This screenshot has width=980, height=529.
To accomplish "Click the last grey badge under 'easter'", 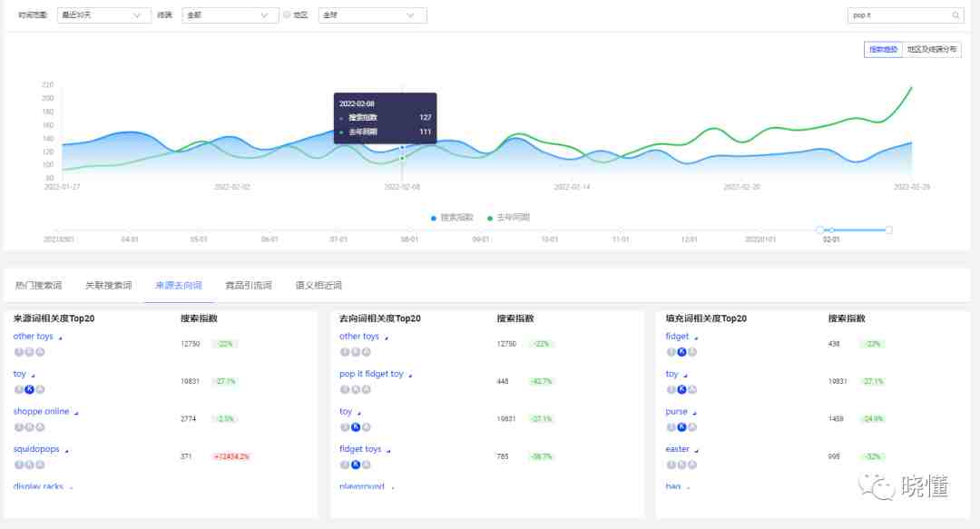I will coord(692,465).
